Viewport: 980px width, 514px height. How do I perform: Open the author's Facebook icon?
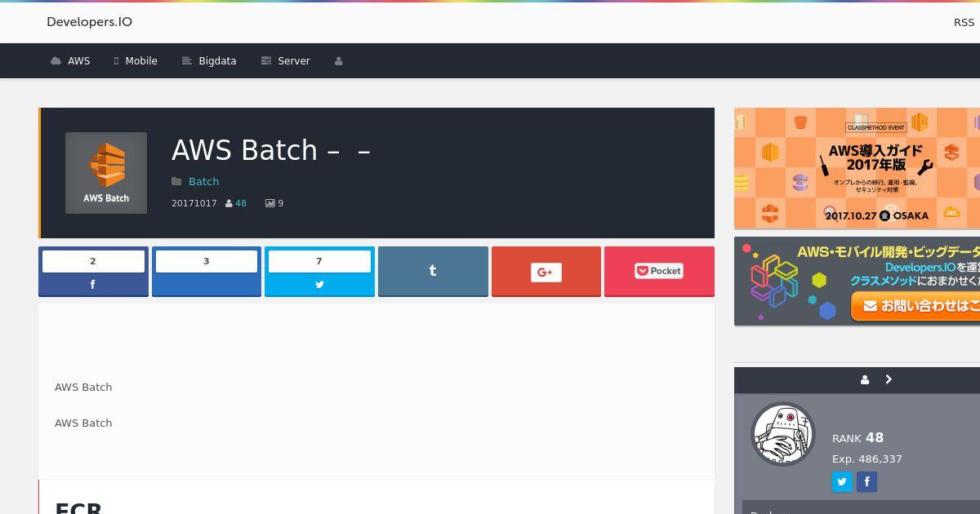click(866, 481)
